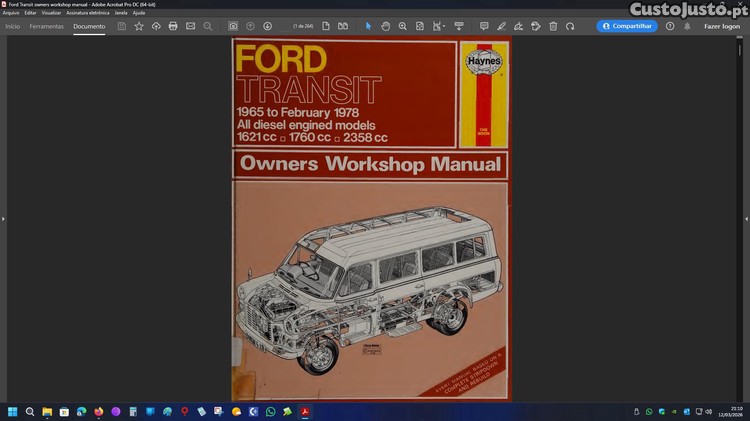This screenshot has height=421, width=750.
Task: Switch to the Ferramentas tab
Action: coord(46,26)
